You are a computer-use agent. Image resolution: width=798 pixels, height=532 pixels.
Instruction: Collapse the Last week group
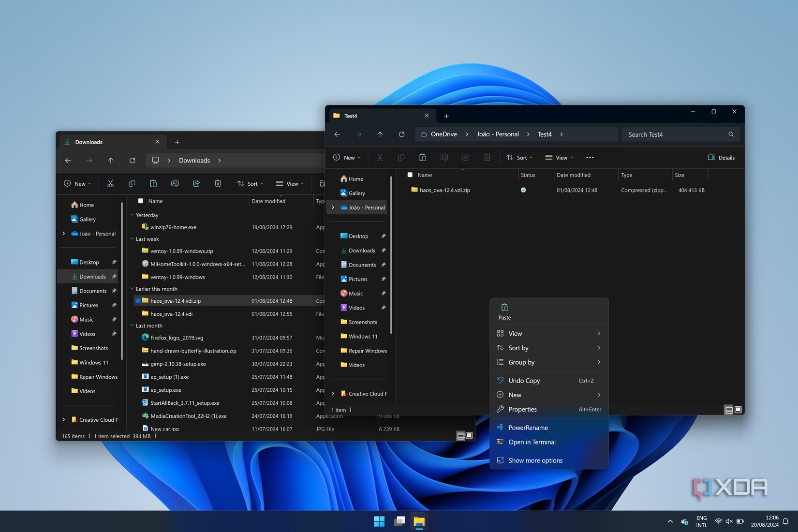point(132,238)
